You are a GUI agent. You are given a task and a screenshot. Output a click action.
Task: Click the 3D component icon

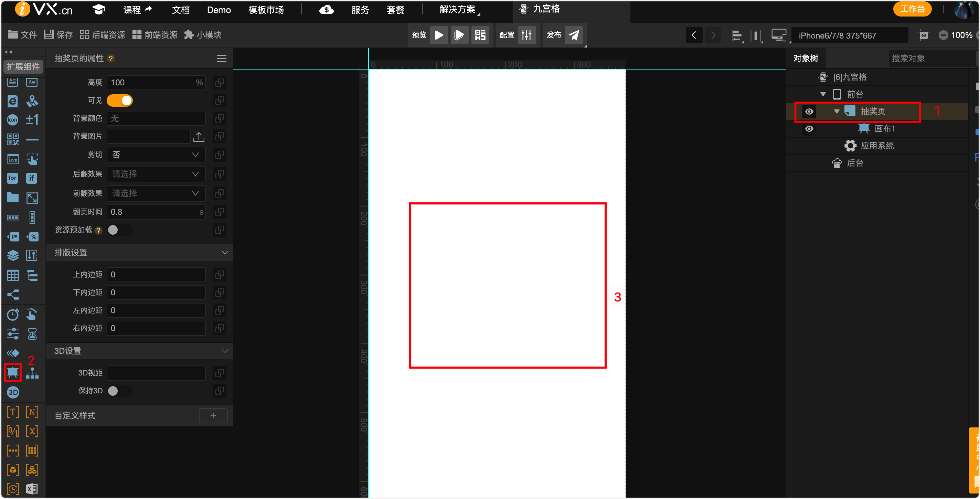click(13, 392)
